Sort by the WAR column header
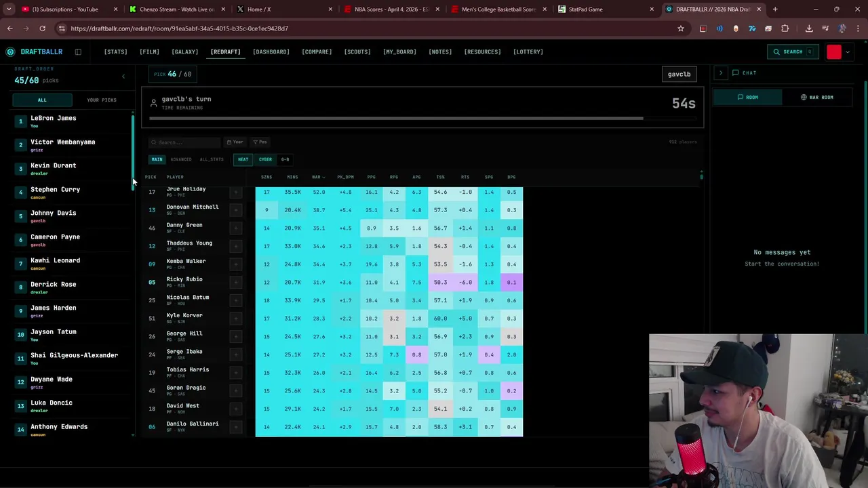The height and width of the screenshot is (488, 868). (317, 177)
